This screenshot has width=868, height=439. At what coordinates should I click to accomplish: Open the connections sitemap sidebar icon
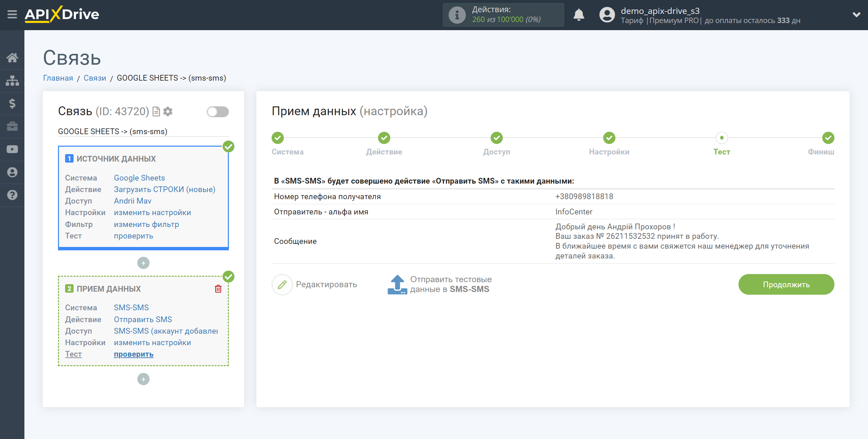(x=12, y=81)
